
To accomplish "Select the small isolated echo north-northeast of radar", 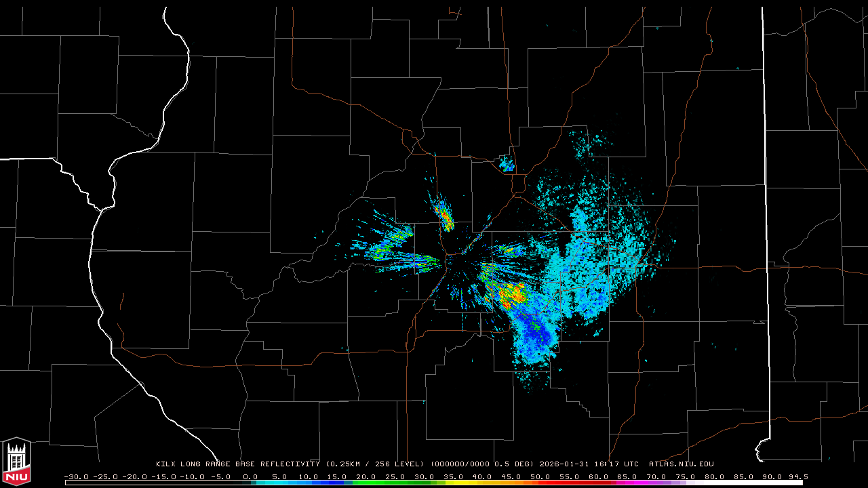I will click(506, 163).
